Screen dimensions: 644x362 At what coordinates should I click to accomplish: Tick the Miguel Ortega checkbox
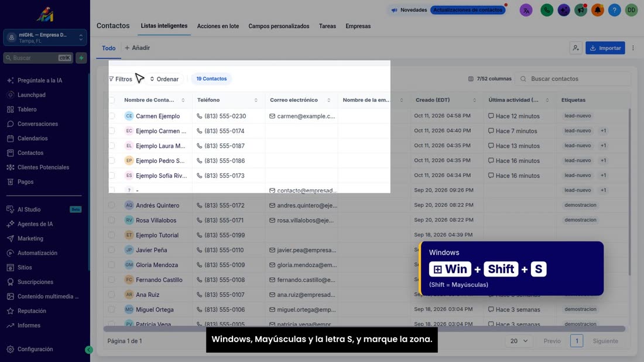pos(112,309)
